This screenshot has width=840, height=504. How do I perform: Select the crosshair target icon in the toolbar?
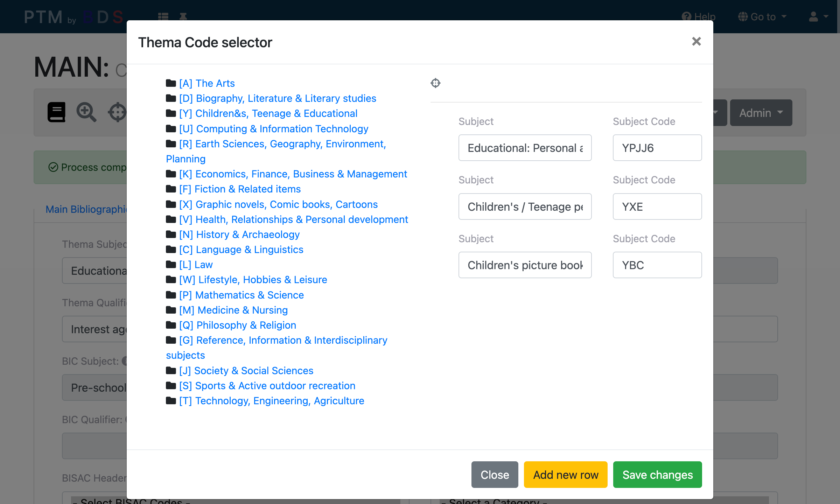(x=117, y=112)
